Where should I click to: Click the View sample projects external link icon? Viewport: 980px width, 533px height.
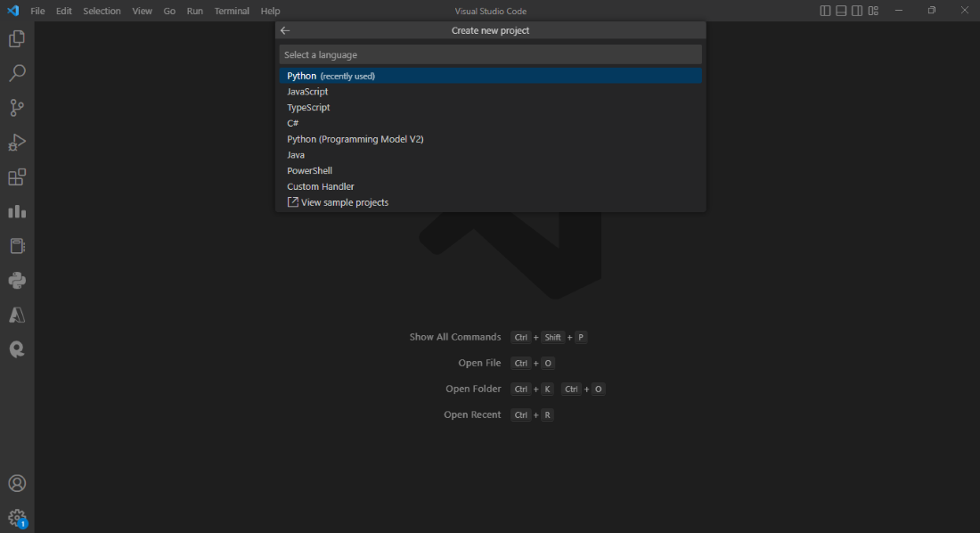[x=292, y=202]
